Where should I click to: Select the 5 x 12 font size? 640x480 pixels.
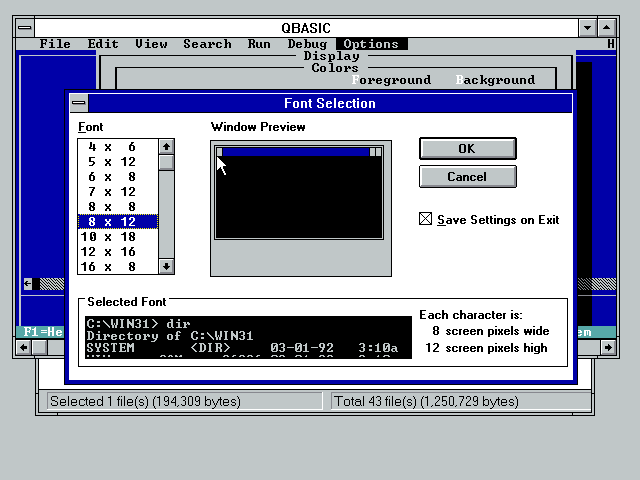click(x=118, y=162)
